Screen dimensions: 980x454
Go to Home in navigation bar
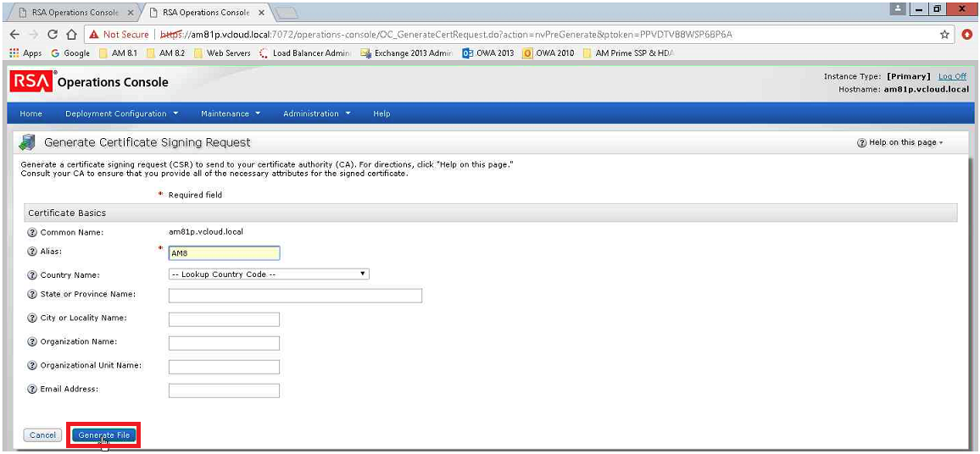coord(31,113)
